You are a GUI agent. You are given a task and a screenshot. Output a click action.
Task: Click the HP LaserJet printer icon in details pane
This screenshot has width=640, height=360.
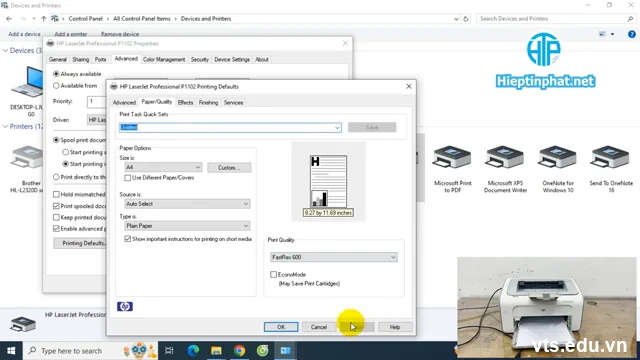click(x=23, y=324)
